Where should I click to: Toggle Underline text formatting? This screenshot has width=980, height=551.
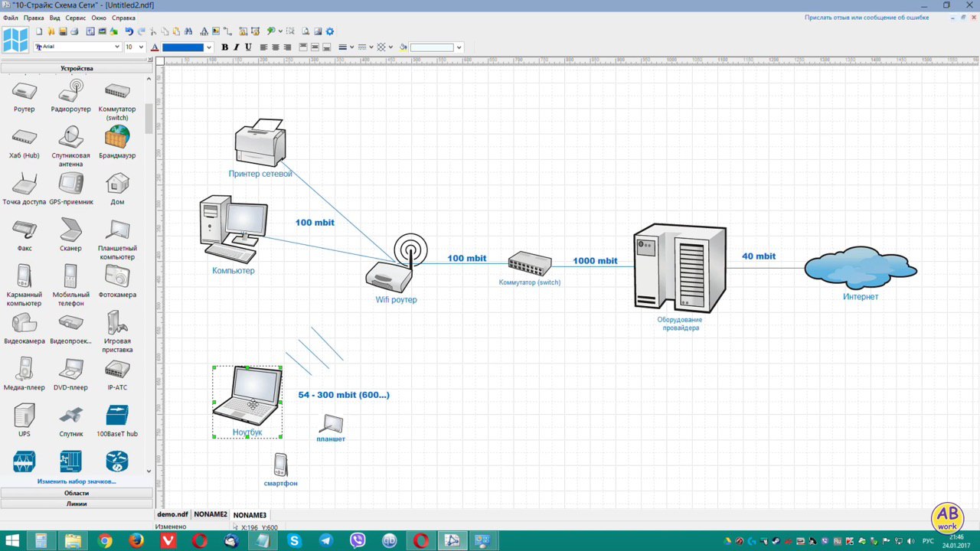tap(248, 47)
